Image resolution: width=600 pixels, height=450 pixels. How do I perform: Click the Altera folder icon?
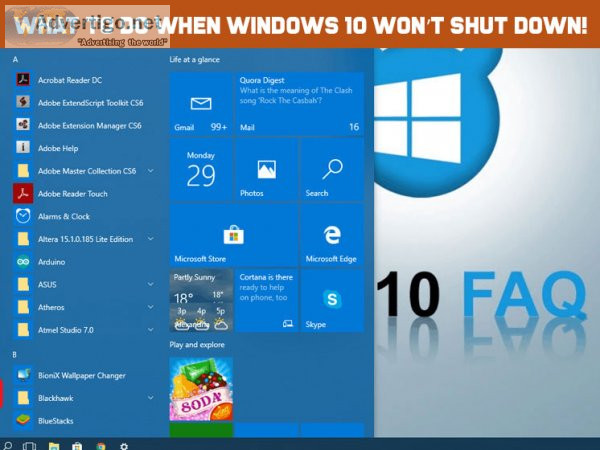click(x=23, y=238)
